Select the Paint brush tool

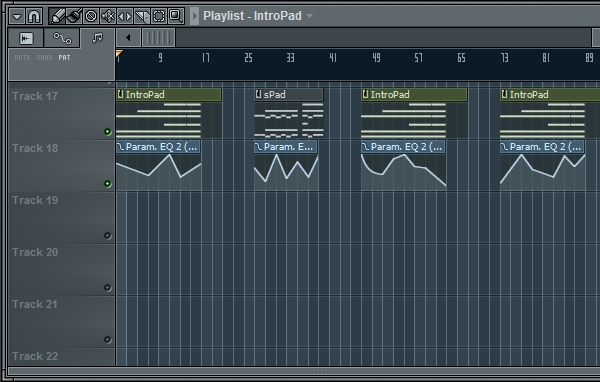[74, 16]
